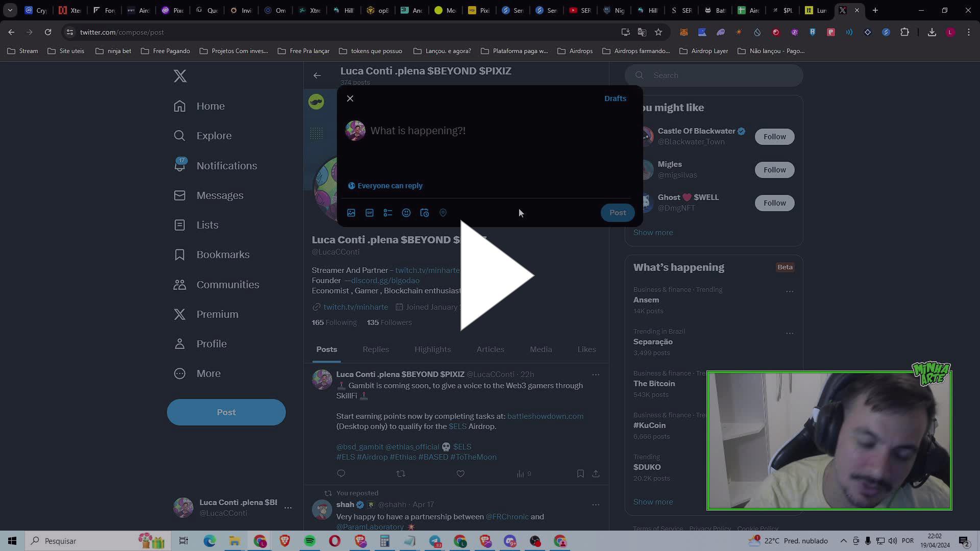The image size is (980, 551).
Task: Schedule the post using the clock icon
Action: (x=425, y=213)
